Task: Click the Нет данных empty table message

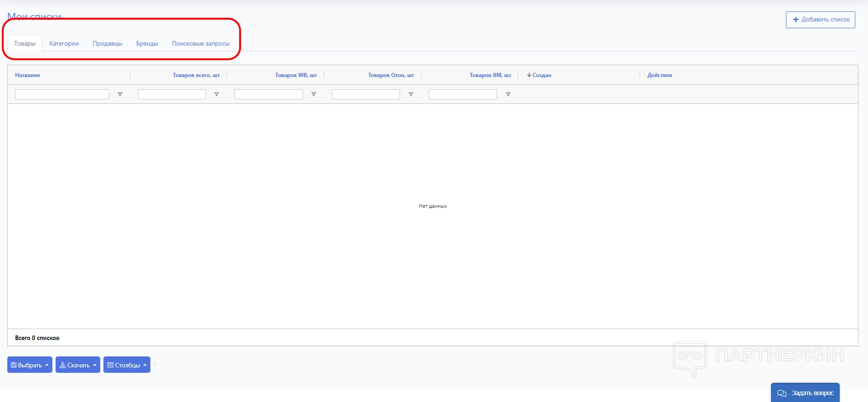Action: 433,206
